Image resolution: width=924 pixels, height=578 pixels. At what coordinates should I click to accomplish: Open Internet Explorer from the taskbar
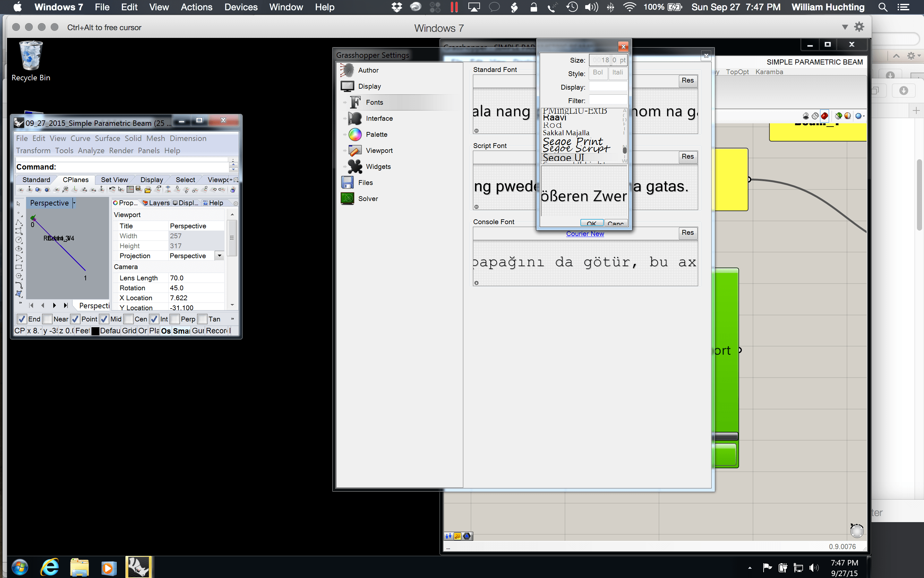click(50, 567)
